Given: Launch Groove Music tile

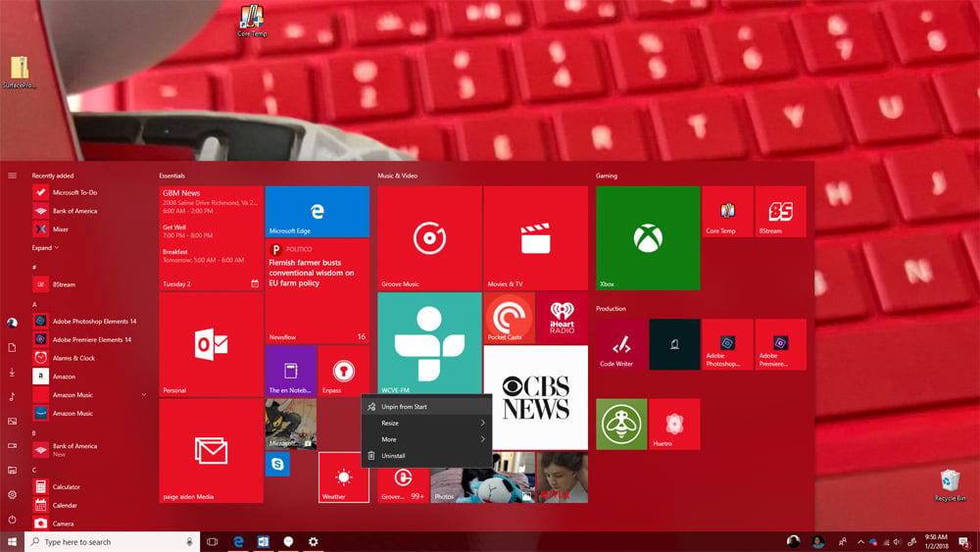Looking at the screenshot, I should (x=429, y=237).
